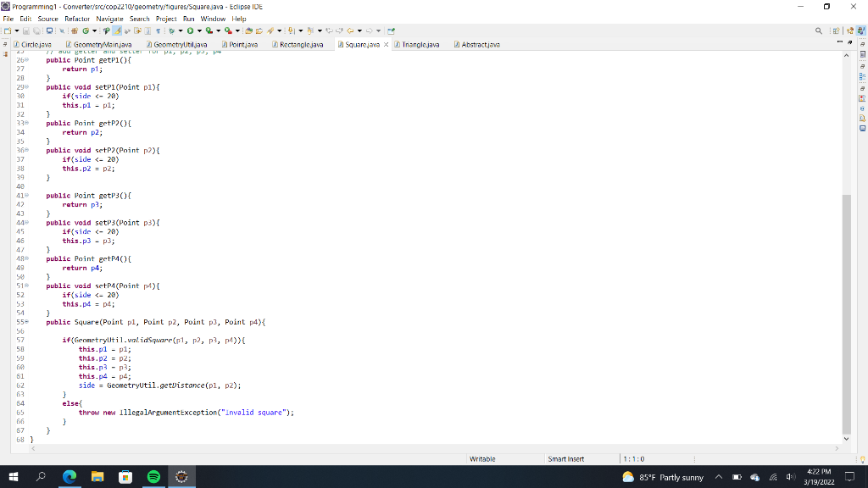The width and height of the screenshot is (868, 488).
Task: Click the editor's vertical scrollbar
Action: coord(845,297)
